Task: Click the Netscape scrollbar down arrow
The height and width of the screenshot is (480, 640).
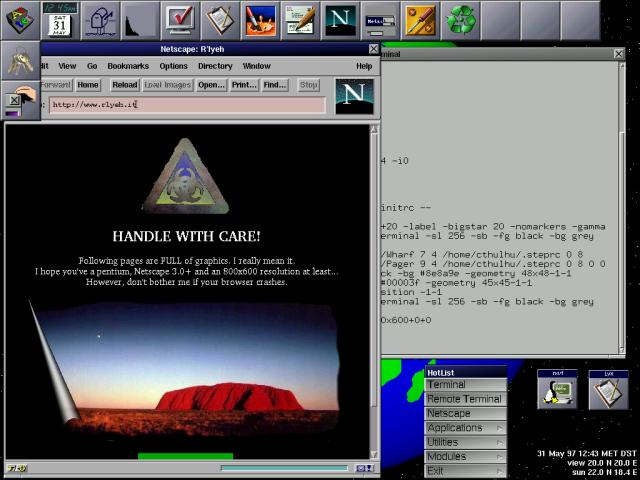Action: 374,455
